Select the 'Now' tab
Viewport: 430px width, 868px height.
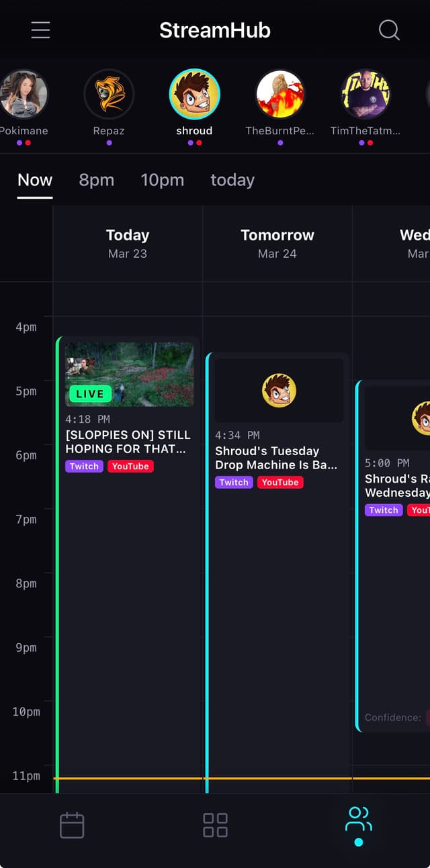(34, 179)
